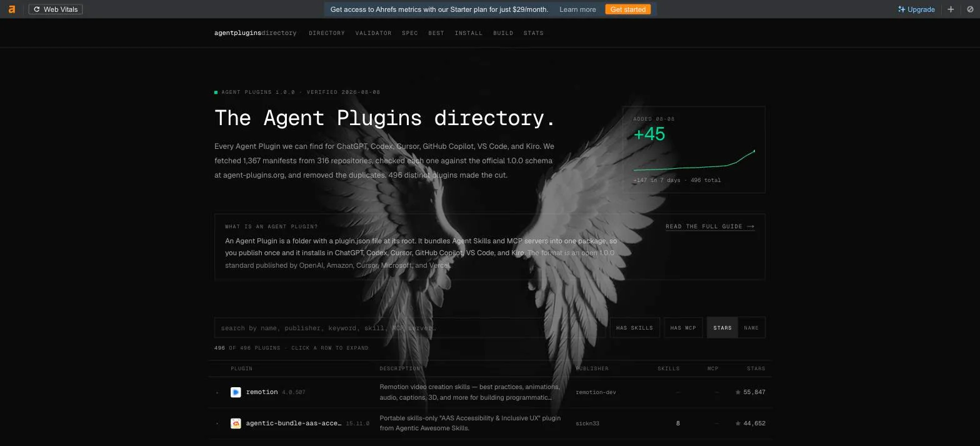Expand the remotion row marker
This screenshot has height=446, width=980.
[217, 393]
